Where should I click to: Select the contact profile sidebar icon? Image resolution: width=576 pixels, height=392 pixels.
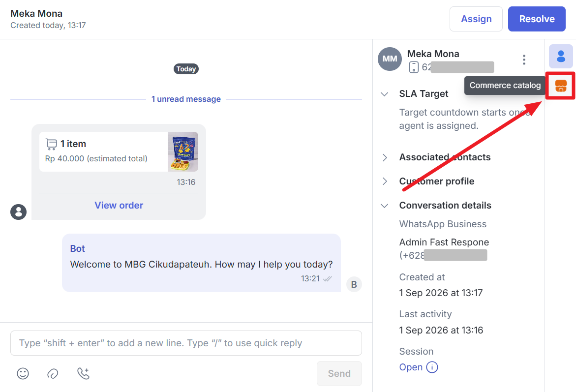tap(561, 57)
